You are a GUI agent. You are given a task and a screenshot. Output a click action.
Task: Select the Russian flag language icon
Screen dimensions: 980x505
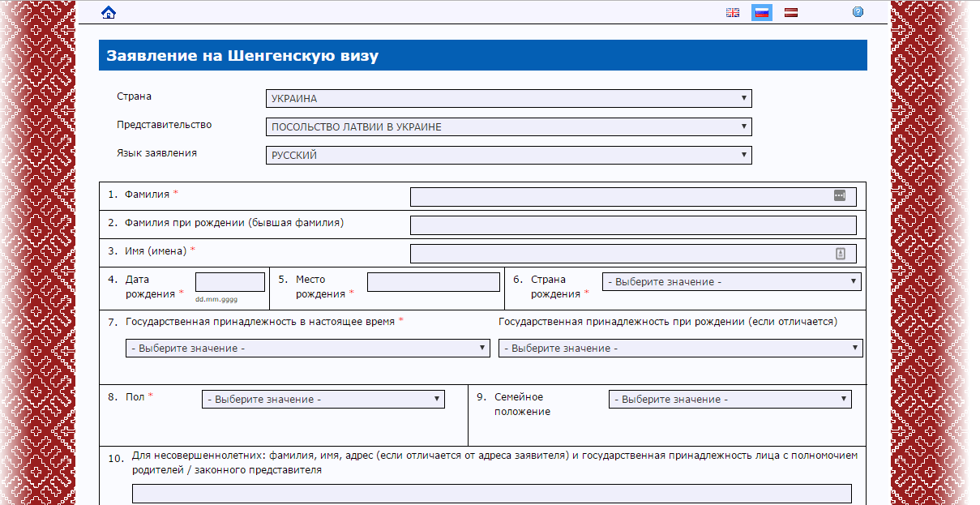pyautogui.click(x=761, y=12)
